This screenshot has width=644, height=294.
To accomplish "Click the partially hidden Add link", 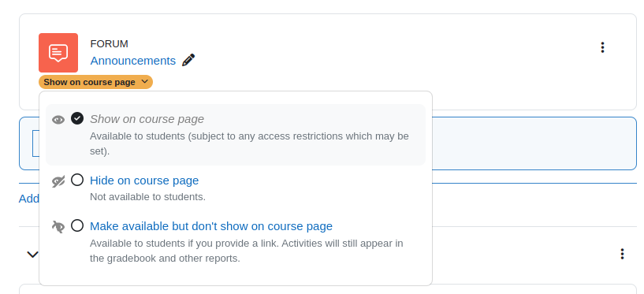I will coord(28,199).
